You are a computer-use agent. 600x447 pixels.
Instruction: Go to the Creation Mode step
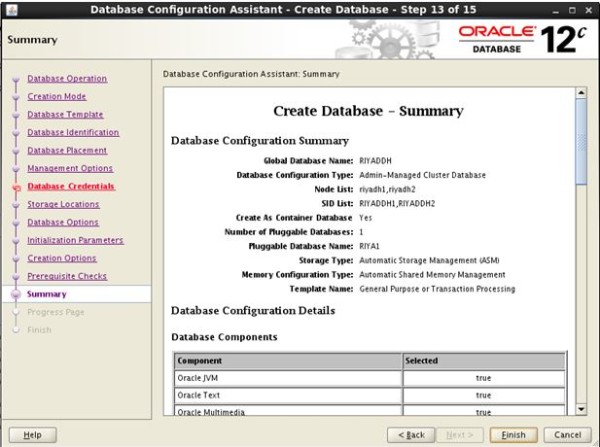coord(57,96)
